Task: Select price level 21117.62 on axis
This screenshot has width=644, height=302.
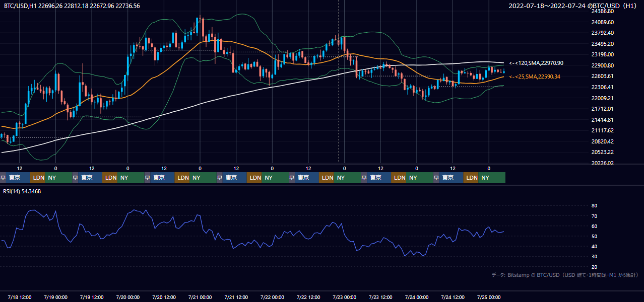Action: (603, 130)
